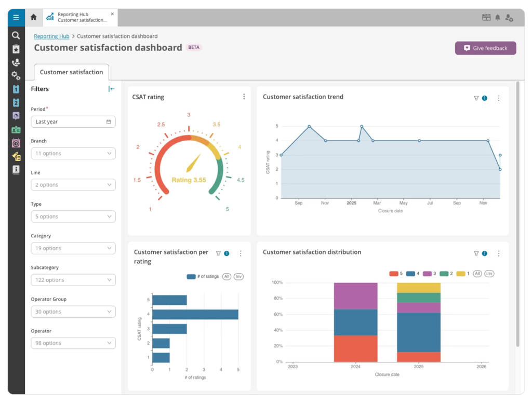Click filter icon on Customer satisfaction trend
The image size is (532, 405).
tap(476, 98)
